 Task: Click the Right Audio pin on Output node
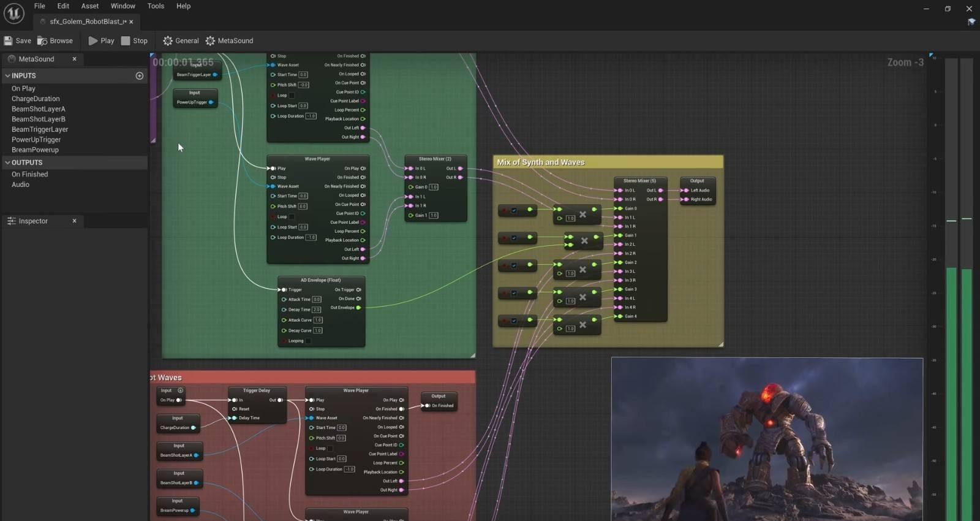pyautogui.click(x=686, y=199)
